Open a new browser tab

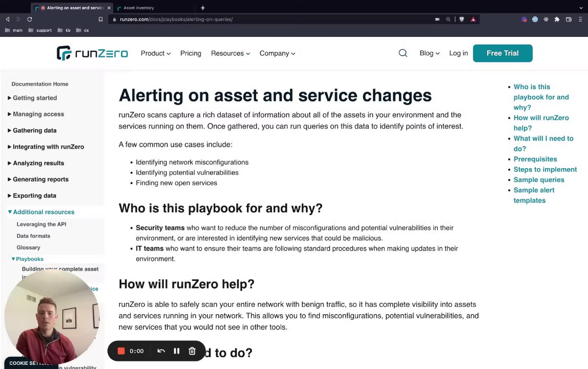pyautogui.click(x=203, y=8)
